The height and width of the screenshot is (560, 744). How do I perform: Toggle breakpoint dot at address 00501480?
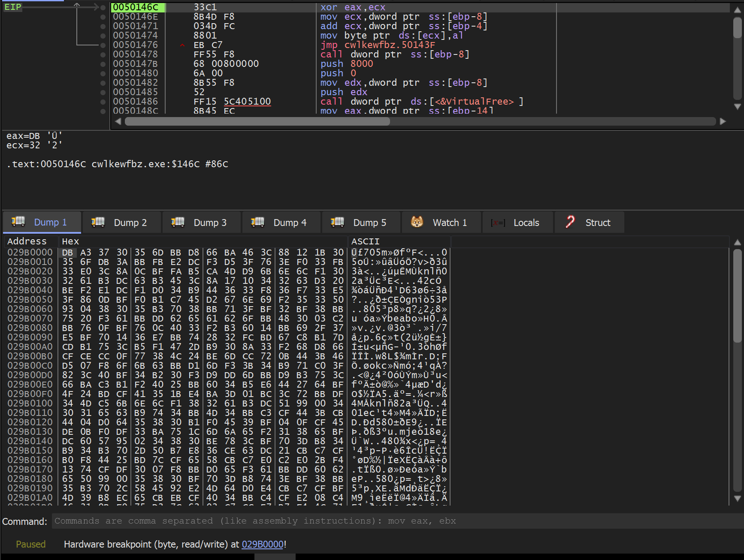click(103, 73)
